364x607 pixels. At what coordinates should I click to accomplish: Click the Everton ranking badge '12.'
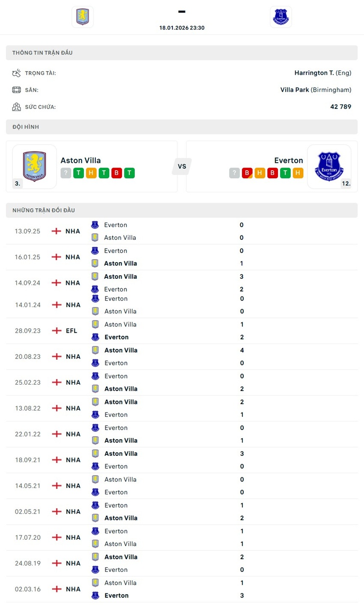click(x=346, y=183)
